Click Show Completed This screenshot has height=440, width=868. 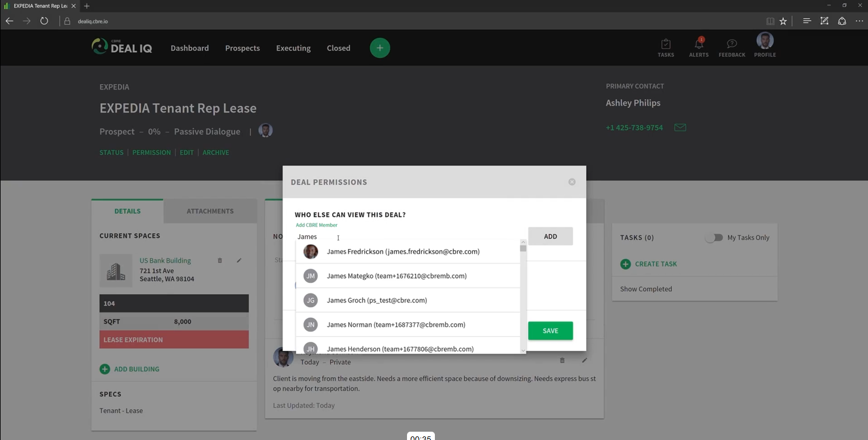(646, 289)
